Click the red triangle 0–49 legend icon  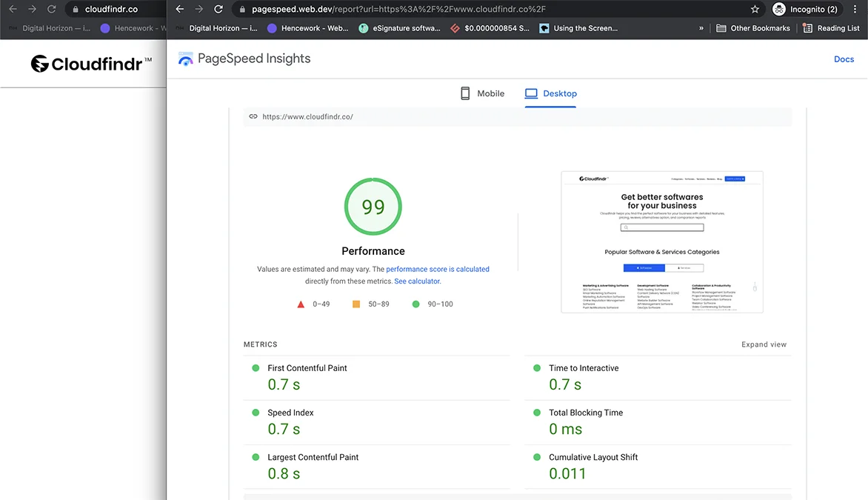(301, 304)
